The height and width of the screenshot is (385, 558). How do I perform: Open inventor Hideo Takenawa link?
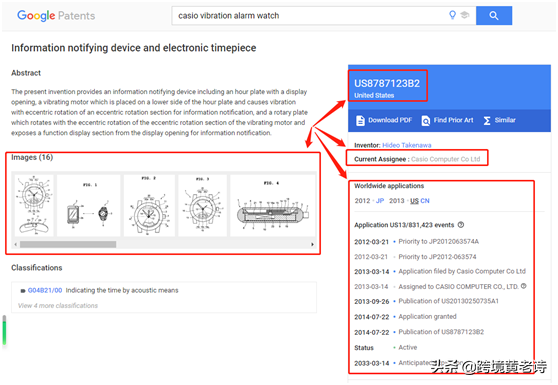pos(407,145)
